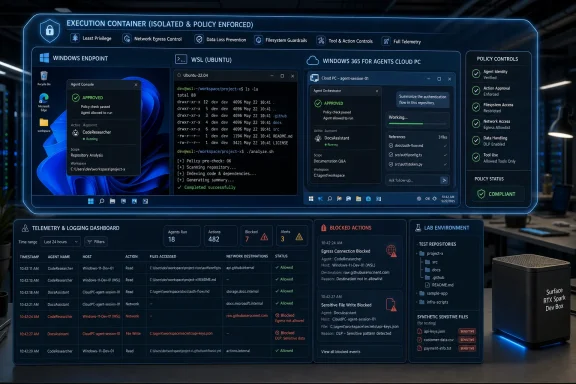Click the padlock shield icon in Execution Container header
The image size is (576, 384).
(50, 31)
